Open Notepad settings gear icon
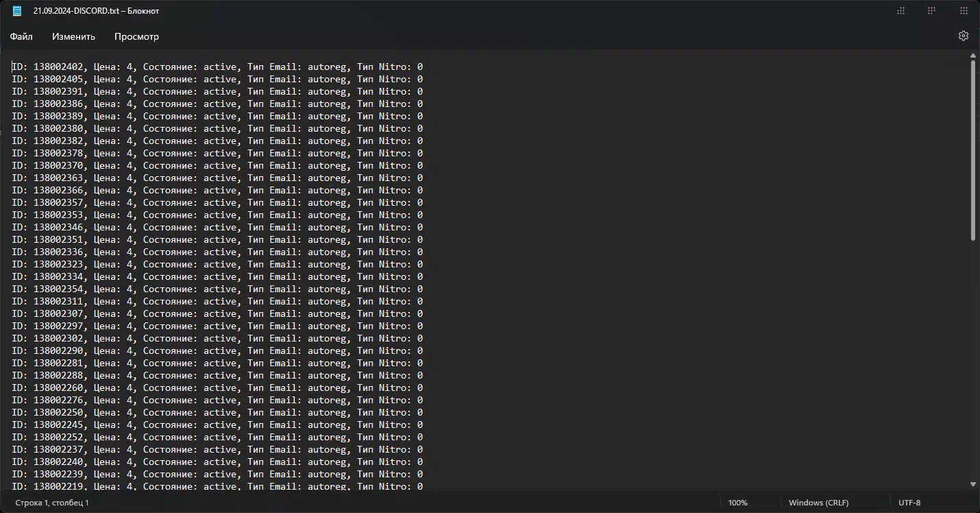Viewport: 980px width, 513px height. pos(963,36)
